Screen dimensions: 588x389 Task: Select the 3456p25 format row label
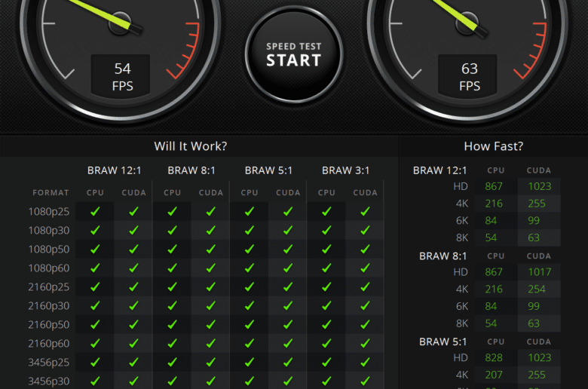[49, 363]
